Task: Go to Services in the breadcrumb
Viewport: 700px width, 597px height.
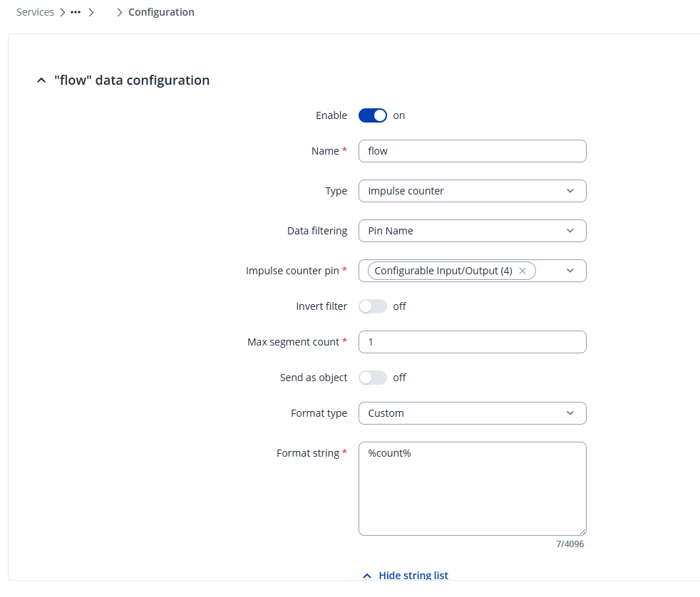Action: coord(35,12)
